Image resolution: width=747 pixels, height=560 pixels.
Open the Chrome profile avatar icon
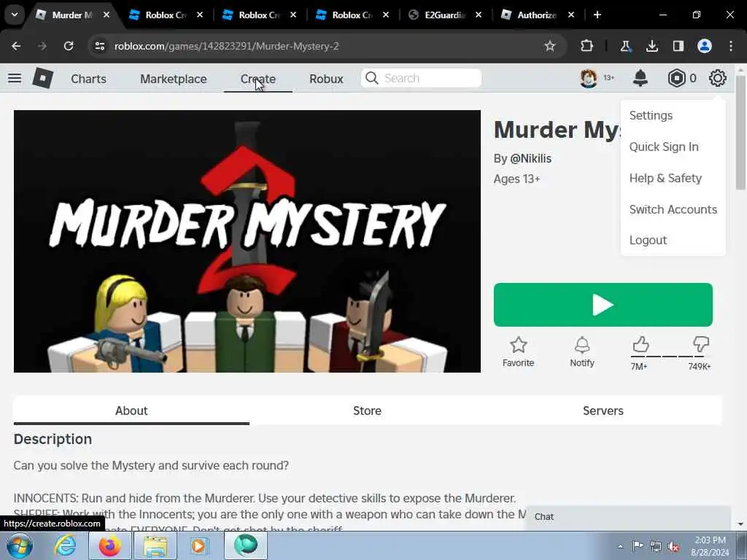705,46
